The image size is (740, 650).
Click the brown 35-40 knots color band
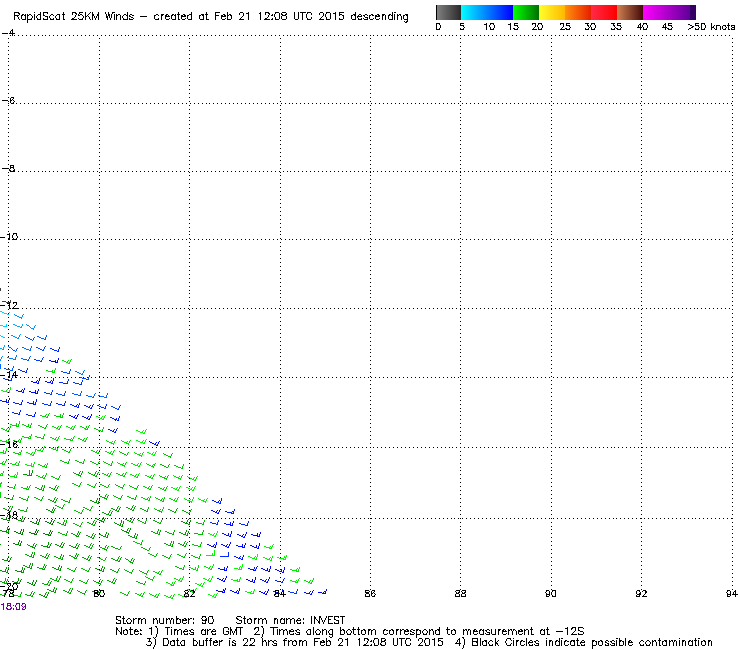pos(630,12)
